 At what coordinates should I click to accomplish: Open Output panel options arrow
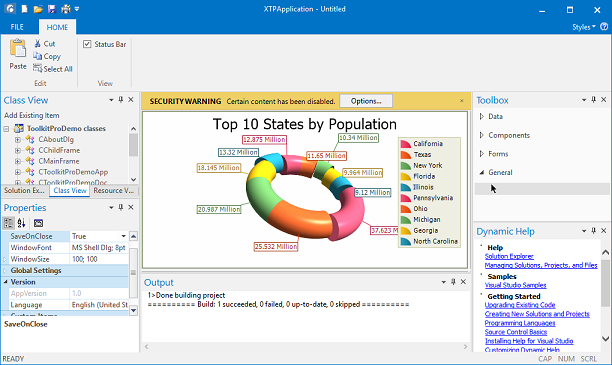444,282
